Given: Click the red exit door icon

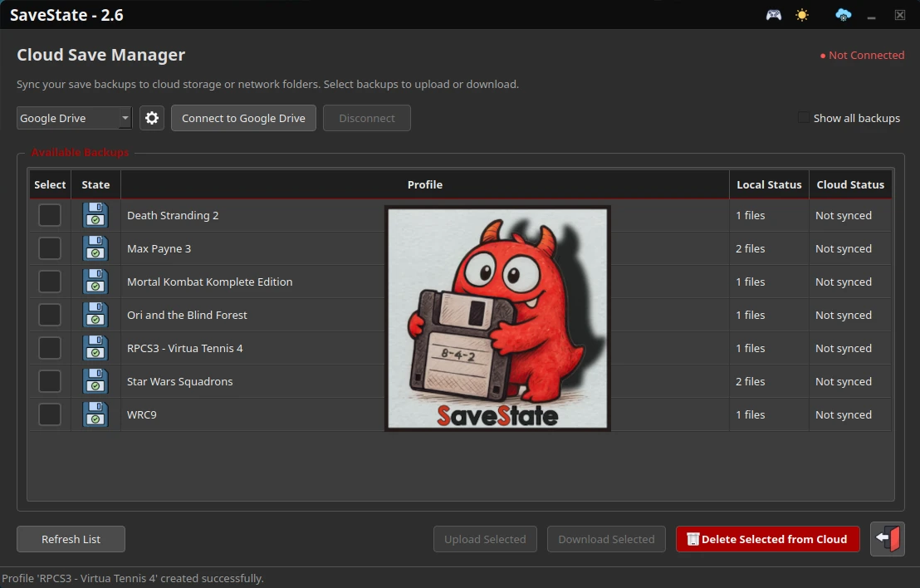Looking at the screenshot, I should [x=887, y=539].
